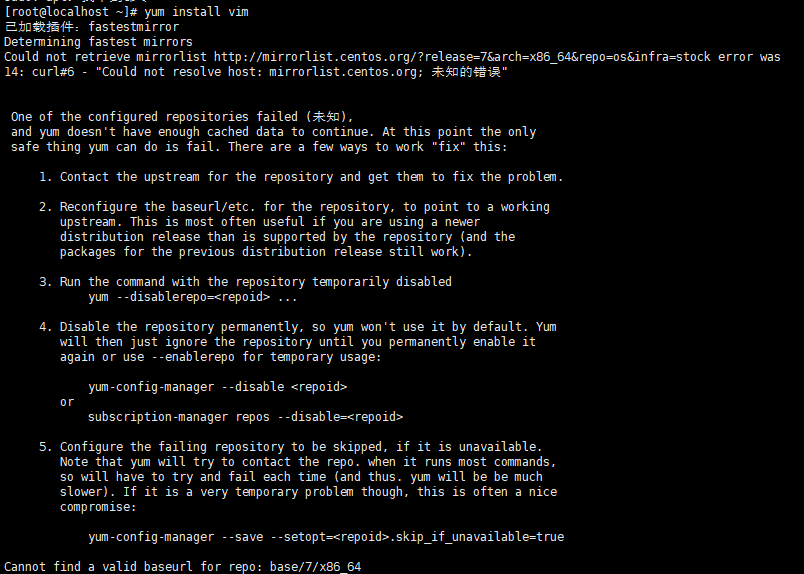
Task: Click the 'curl#6' error code text
Action: [53, 72]
